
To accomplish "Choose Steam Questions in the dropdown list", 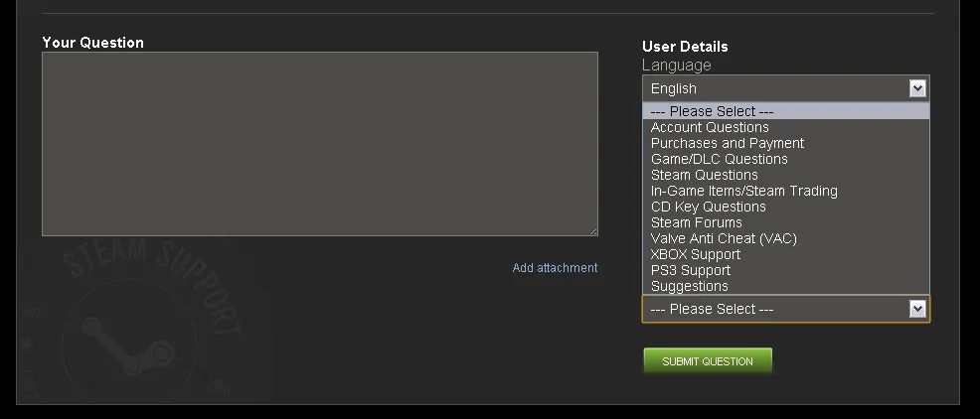I will pos(704,175).
